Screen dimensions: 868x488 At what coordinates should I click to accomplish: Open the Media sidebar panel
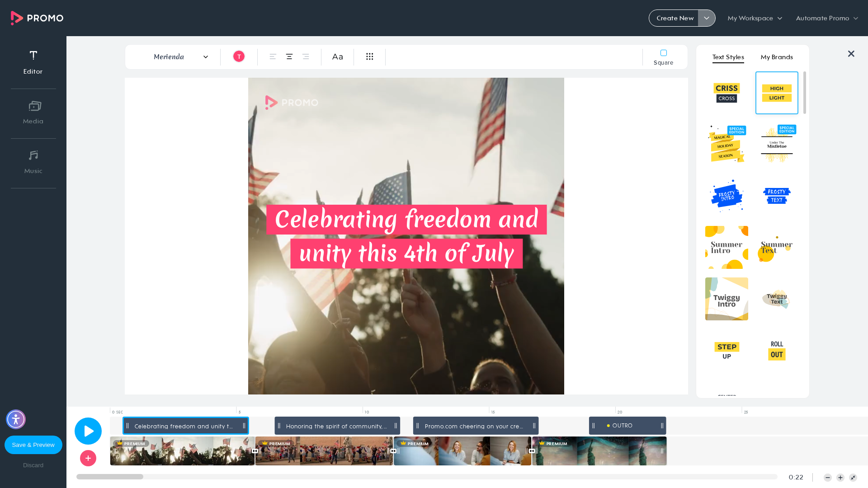33,113
